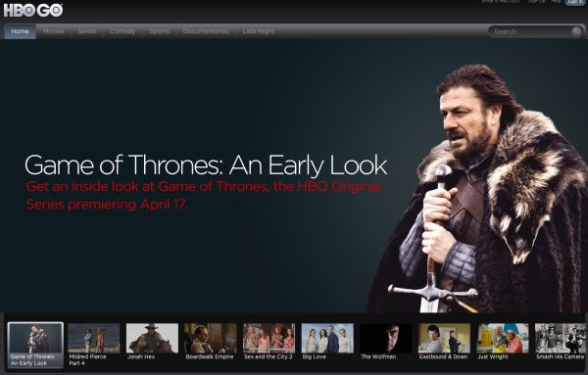This screenshot has width=588, height=375.
Task: Choose the Eastbound & Down thumbnail
Action: (444, 339)
